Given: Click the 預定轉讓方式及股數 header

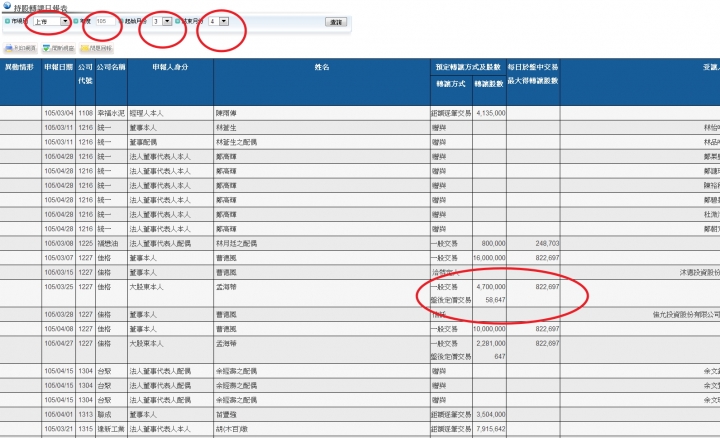Looking at the screenshot, I should coord(468,67).
